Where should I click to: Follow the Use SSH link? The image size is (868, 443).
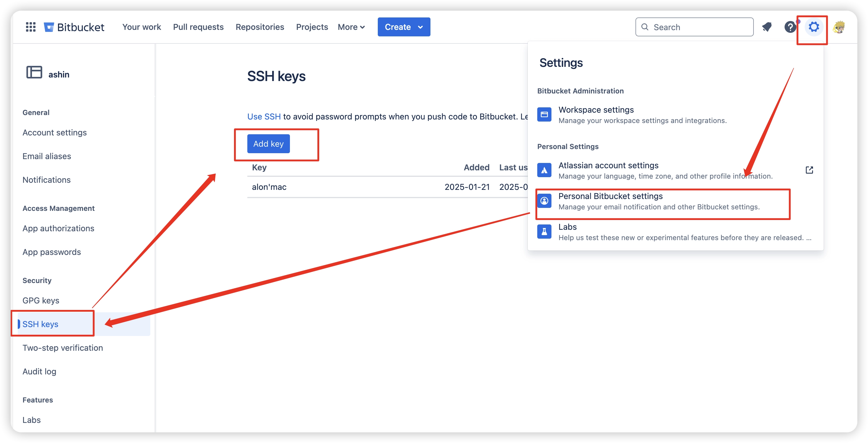264,117
